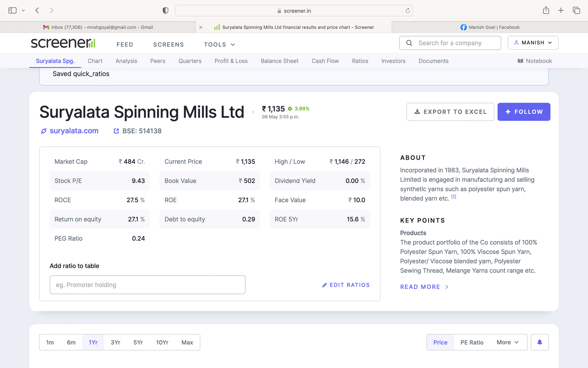588x368 pixels.
Task: Click the Safari sidebar toggle icon
Action: tap(12, 11)
